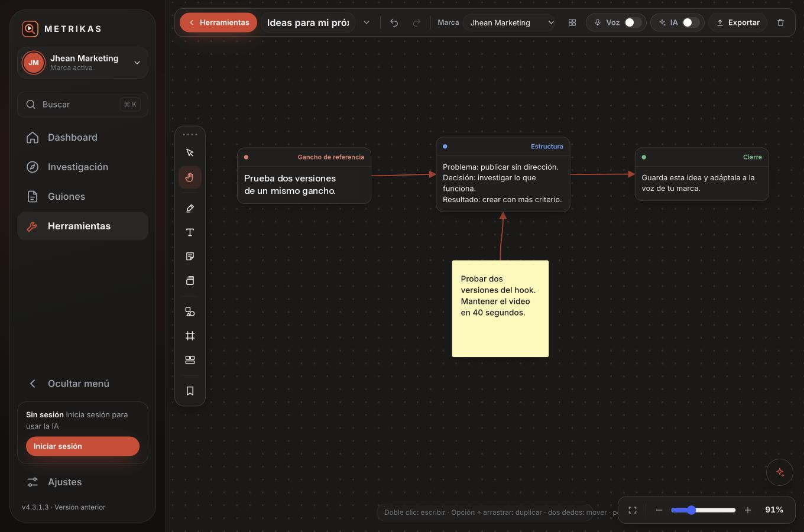Open the grid templates icon next to Marca

(x=572, y=22)
